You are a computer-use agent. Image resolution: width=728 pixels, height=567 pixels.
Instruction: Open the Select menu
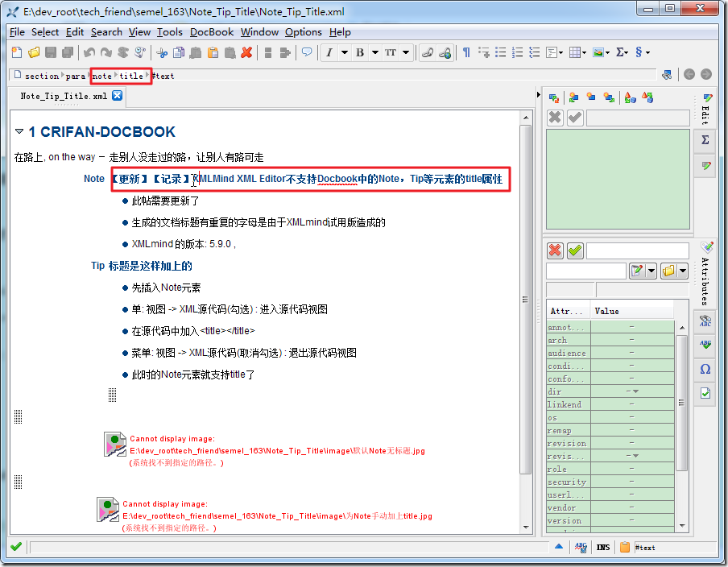coord(45,32)
